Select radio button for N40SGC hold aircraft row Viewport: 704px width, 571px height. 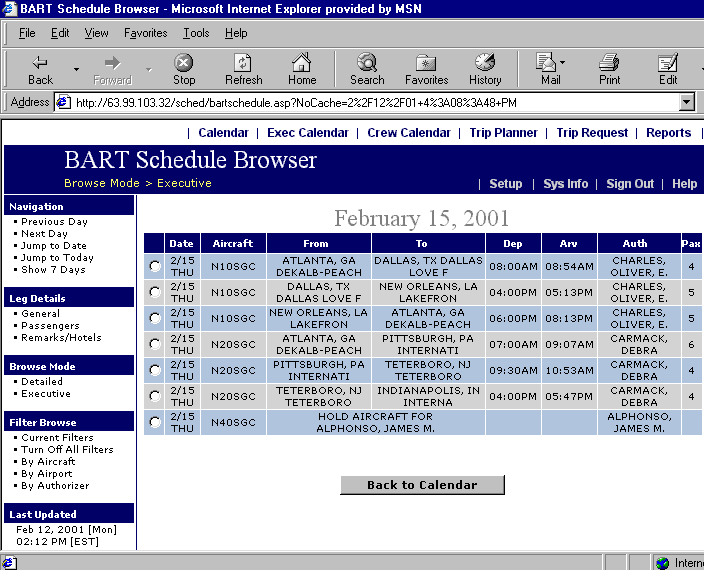[154, 422]
